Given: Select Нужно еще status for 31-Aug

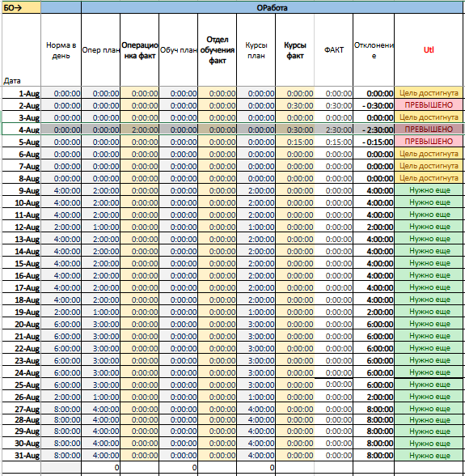Looking at the screenshot, I should pos(429,455).
